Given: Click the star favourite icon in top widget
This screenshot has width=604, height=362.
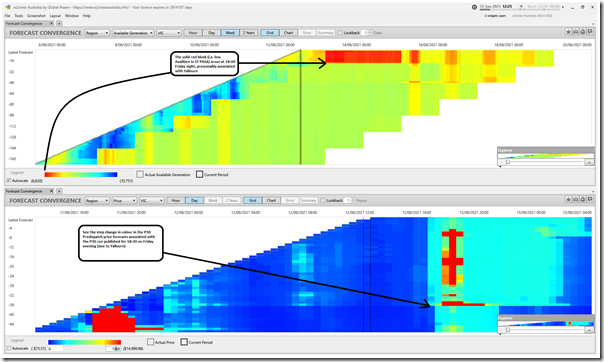Looking at the screenshot, I should tap(568, 32).
